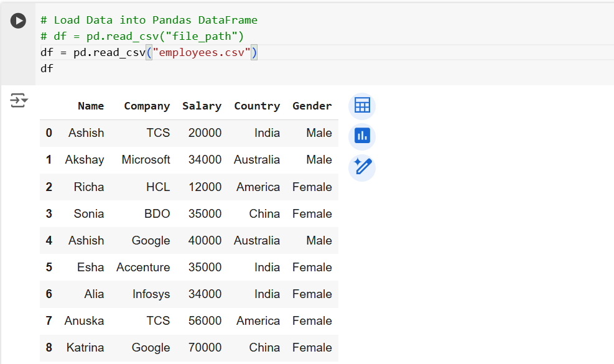Open the AI code generation tool
This screenshot has height=364, width=614.
pos(361,168)
